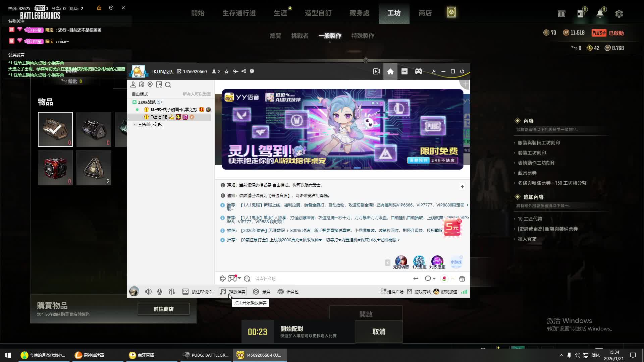
Task: Favorite the channel with star icon
Action: [226, 71]
